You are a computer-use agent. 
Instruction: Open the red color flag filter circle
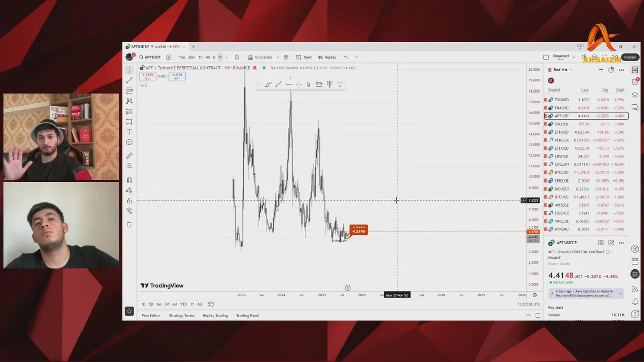(551, 81)
